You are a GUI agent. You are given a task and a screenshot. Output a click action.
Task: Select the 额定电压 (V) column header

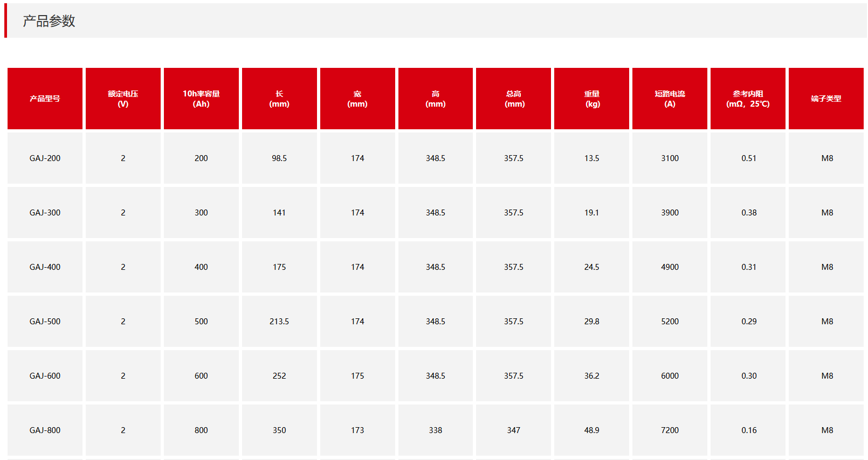[123, 99]
